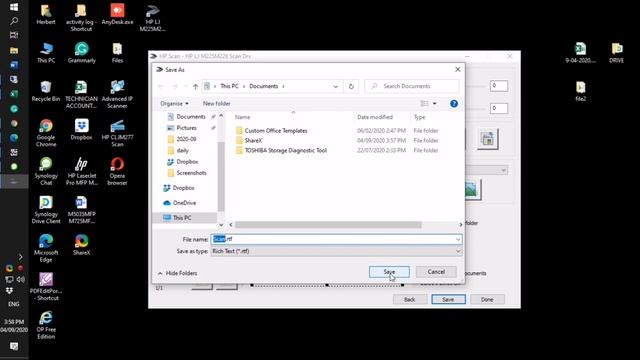
Task: Open taskbar search icon
Action: point(14,21)
